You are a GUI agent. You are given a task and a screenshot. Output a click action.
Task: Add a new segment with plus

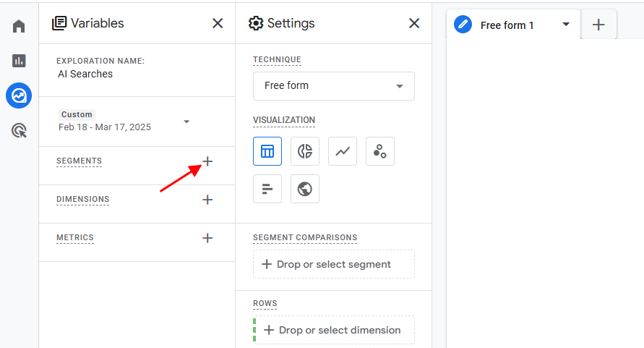pos(207,161)
